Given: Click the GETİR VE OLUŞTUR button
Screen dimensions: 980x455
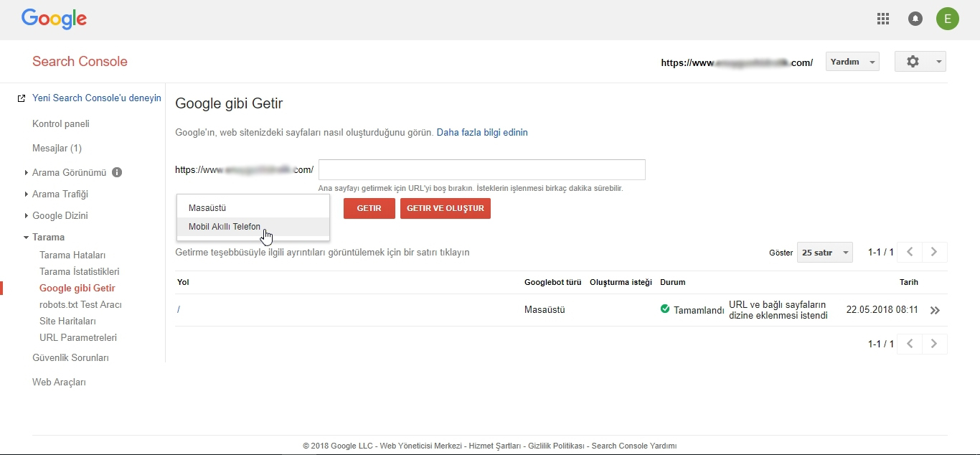Looking at the screenshot, I should 446,208.
